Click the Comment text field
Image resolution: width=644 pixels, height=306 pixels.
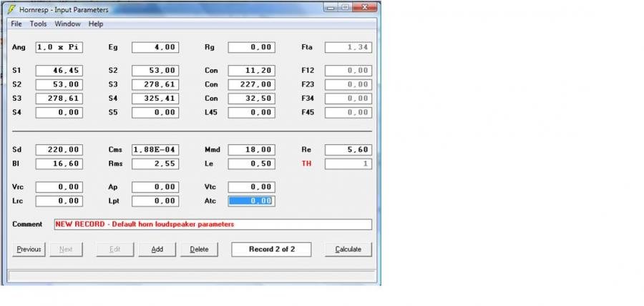[x=213, y=224]
